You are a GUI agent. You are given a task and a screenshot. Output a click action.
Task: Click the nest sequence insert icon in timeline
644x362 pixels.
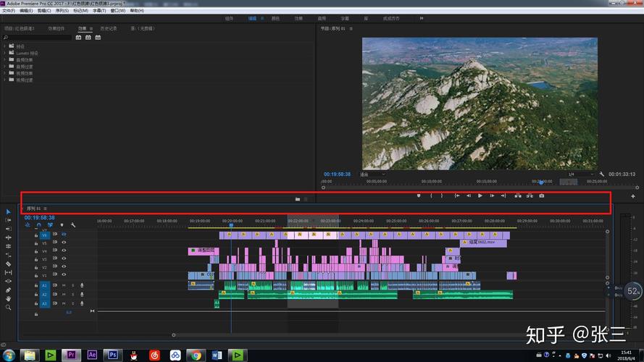(x=28, y=225)
